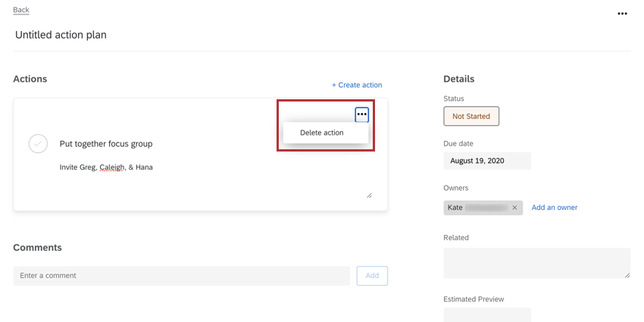
Task: Mark the focus group action complete
Action: 38,143
